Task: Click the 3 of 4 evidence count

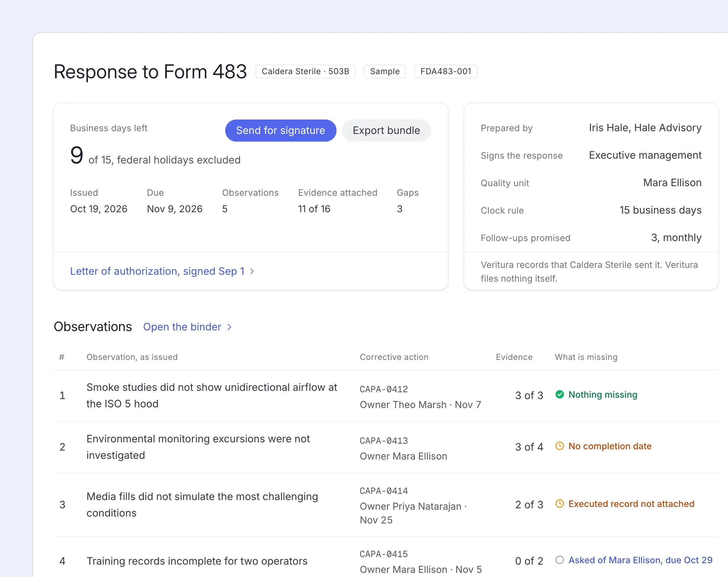Action: (x=529, y=447)
